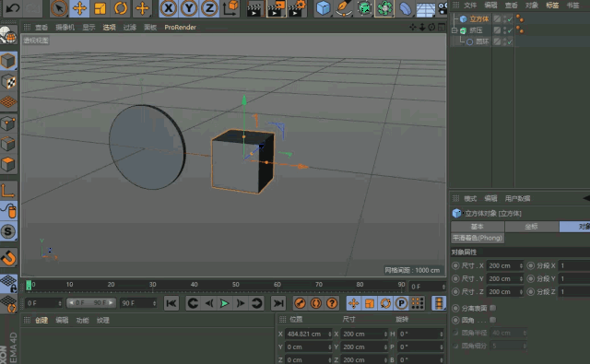Click the S snap settings icon
The width and height of the screenshot is (590, 364).
[x=8, y=231]
